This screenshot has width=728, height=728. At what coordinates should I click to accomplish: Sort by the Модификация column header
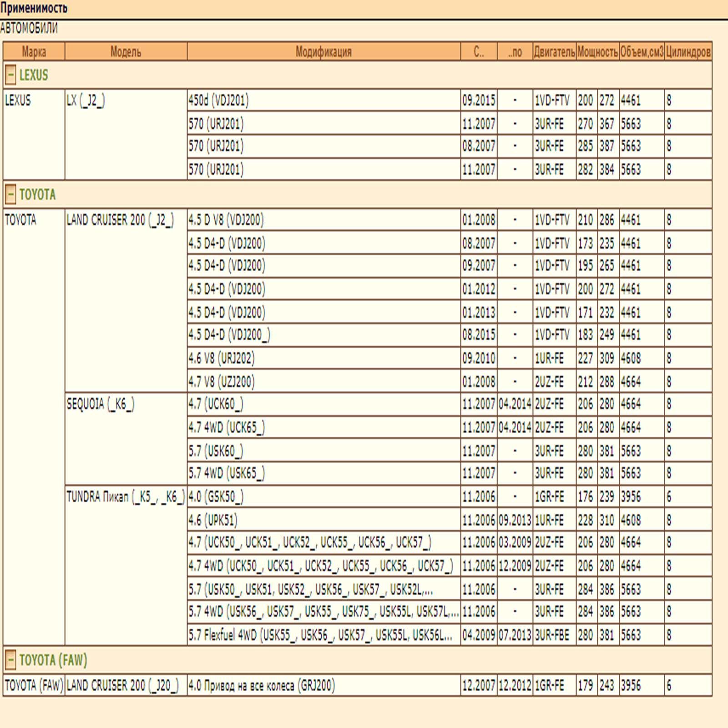(x=324, y=51)
